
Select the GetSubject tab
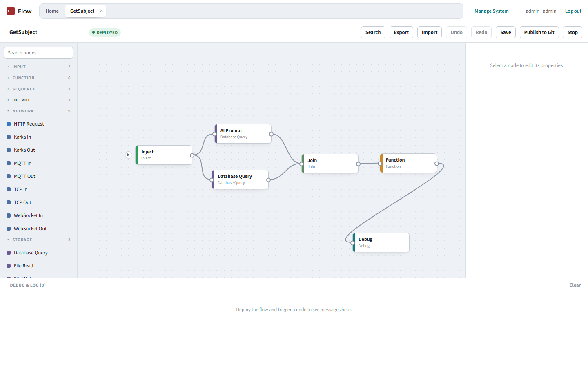click(82, 11)
